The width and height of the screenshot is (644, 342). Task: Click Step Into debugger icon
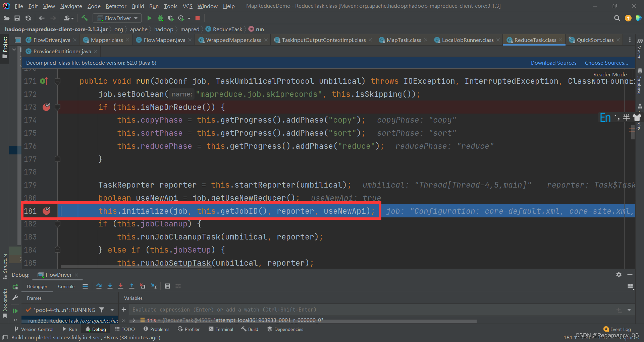click(110, 286)
